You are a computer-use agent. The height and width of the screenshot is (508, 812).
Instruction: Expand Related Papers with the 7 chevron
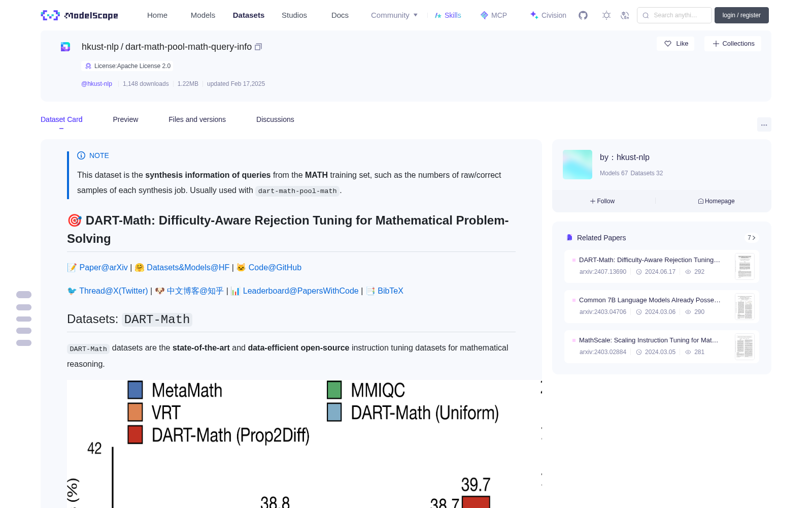(x=752, y=238)
